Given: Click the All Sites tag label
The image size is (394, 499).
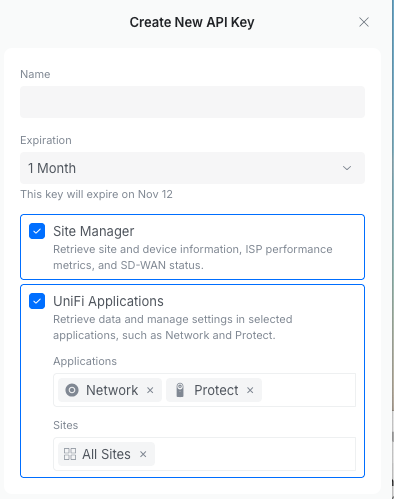Looking at the screenshot, I should click(106, 454).
